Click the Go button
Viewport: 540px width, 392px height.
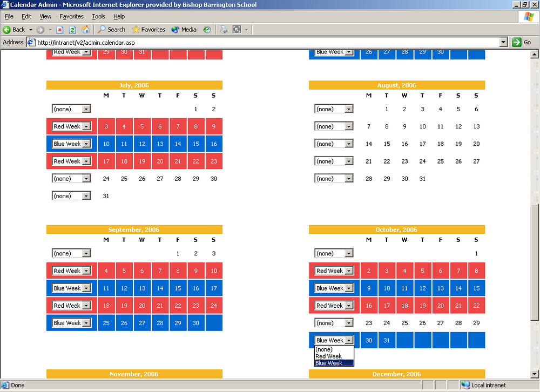[x=522, y=42]
